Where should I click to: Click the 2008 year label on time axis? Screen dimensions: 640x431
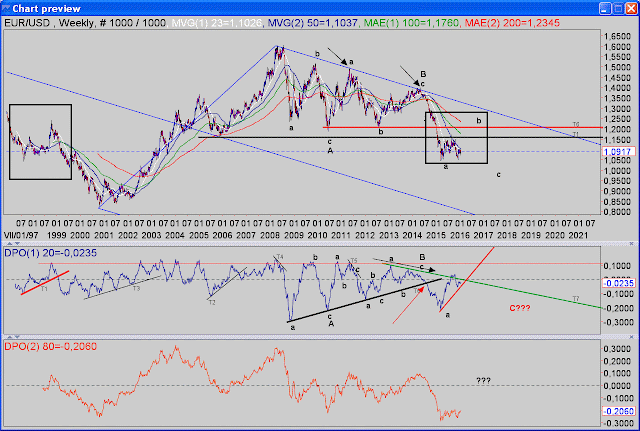[270, 235]
